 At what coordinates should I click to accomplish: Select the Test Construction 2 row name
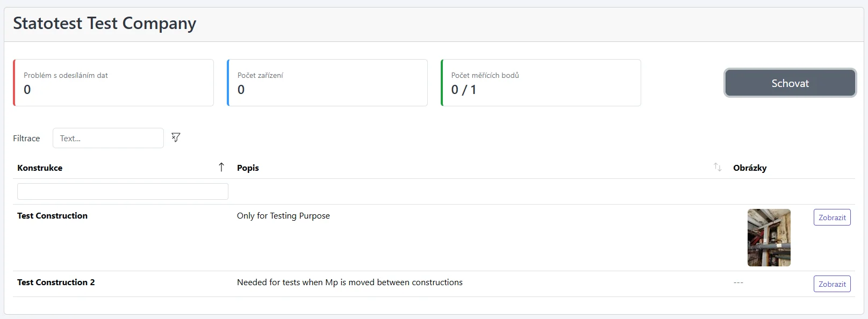click(56, 282)
